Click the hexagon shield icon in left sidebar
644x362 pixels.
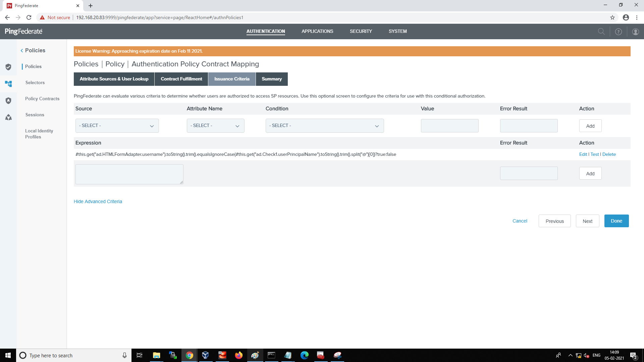(8, 101)
